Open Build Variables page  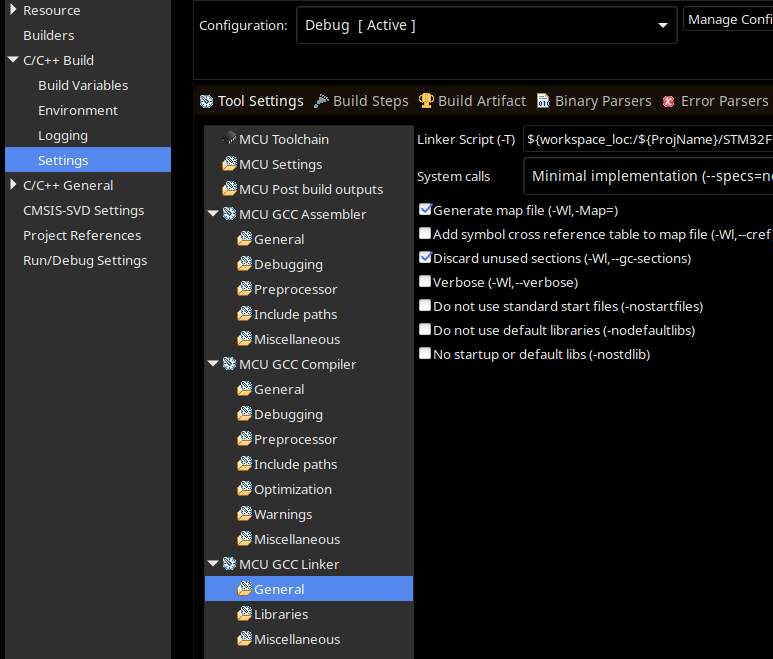pos(83,85)
